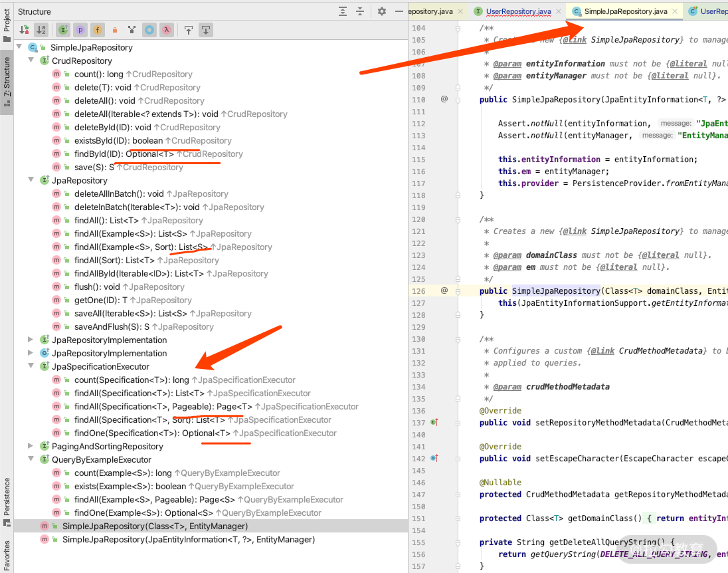
Task: Select the findById(ID): Optional<T> method
Action: [x=211, y=154]
